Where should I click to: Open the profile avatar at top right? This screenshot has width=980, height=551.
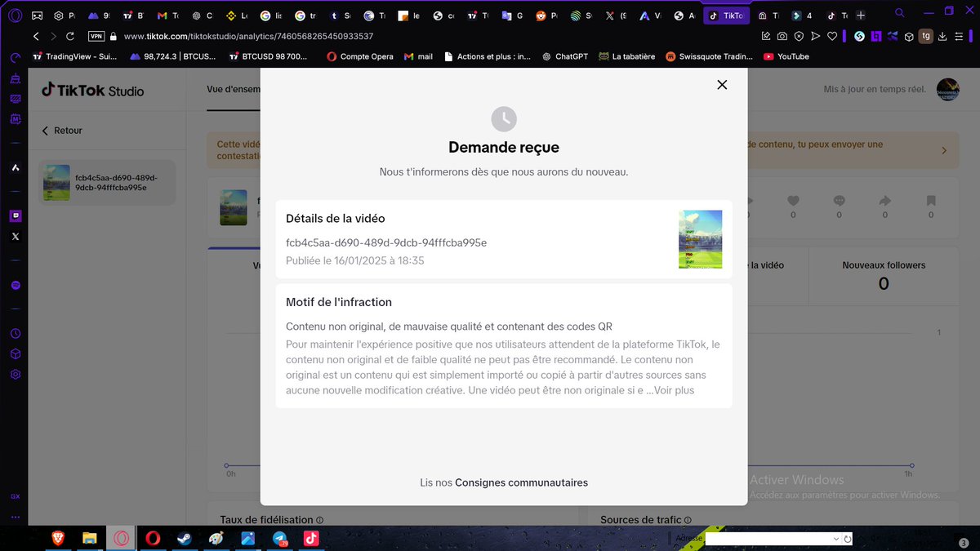(x=947, y=90)
